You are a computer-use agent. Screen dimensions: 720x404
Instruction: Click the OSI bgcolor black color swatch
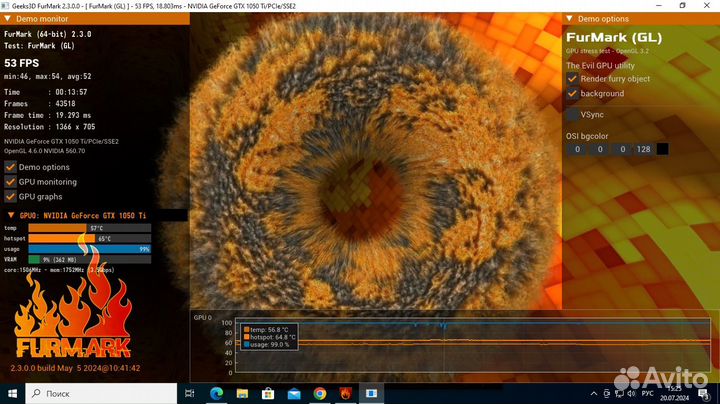pyautogui.click(x=662, y=149)
